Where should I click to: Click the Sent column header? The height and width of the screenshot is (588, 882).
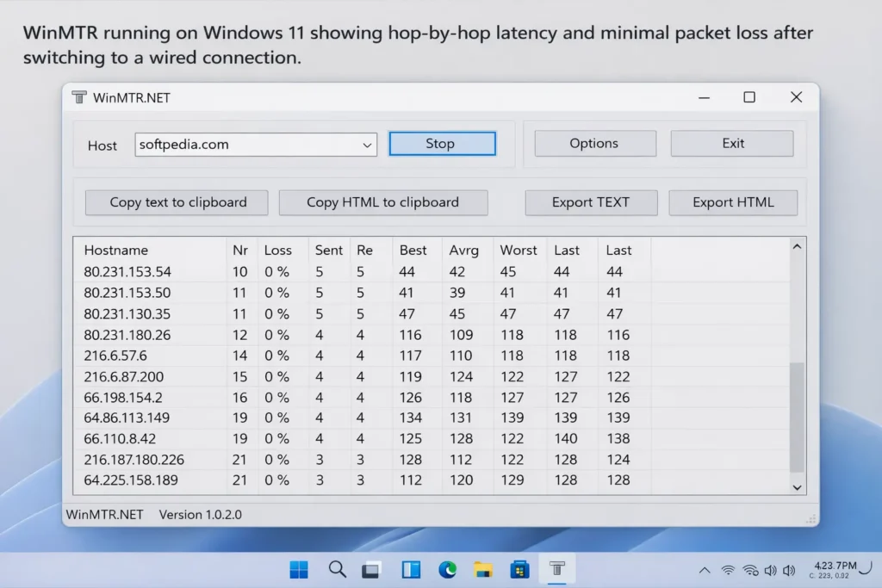(x=329, y=251)
